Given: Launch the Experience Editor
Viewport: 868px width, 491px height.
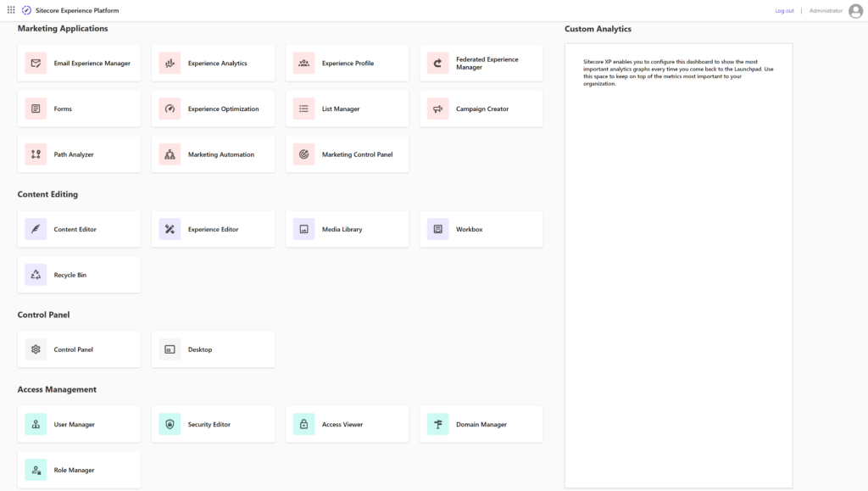Looking at the screenshot, I should click(x=212, y=229).
